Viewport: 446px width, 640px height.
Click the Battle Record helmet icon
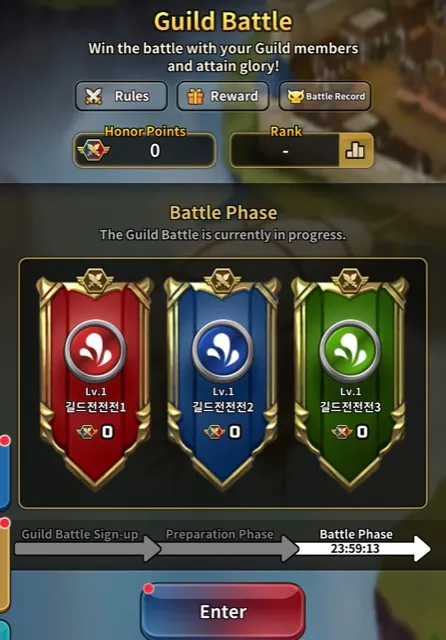click(295, 96)
